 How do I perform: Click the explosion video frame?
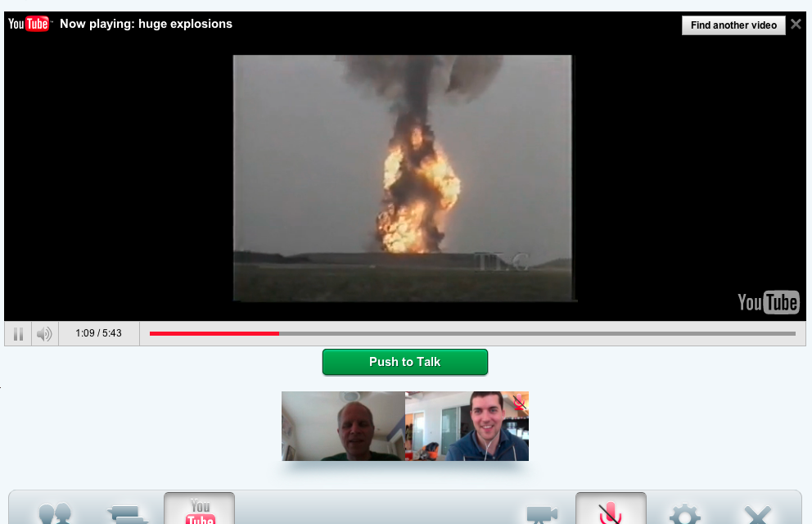(403, 178)
